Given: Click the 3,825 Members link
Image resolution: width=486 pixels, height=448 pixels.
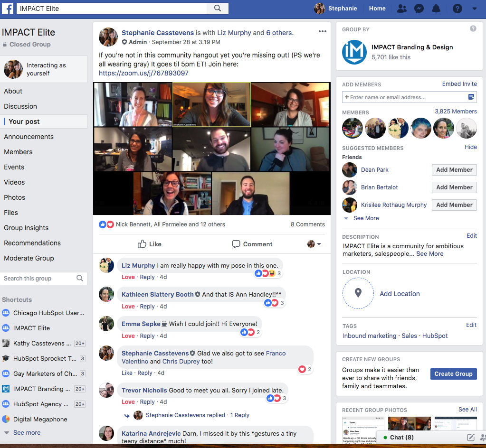Looking at the screenshot, I should [456, 112].
